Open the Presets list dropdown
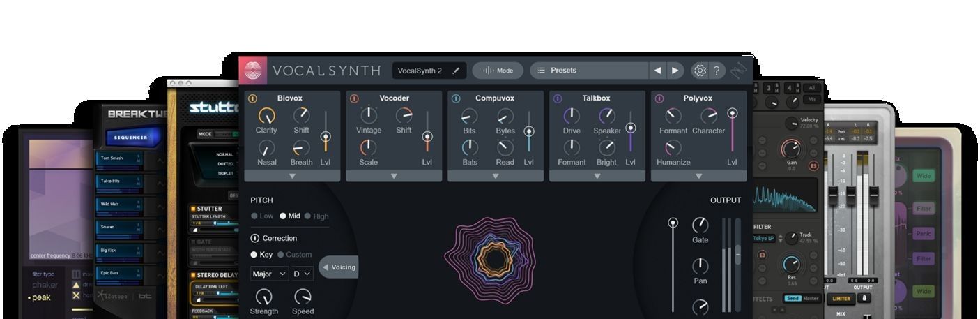980x319 pixels. (589, 71)
